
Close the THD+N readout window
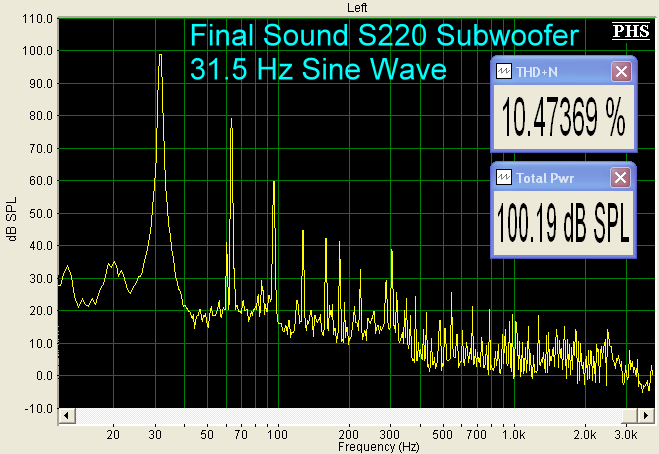(621, 72)
